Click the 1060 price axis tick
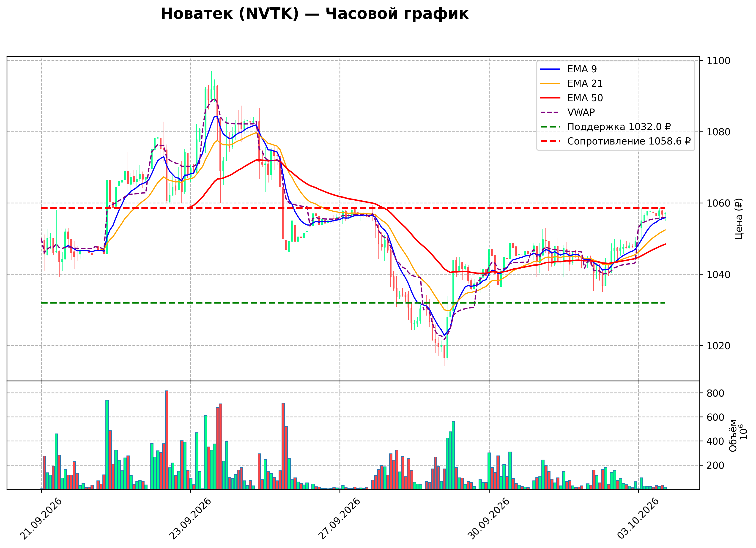756x548 pixels. click(719, 203)
